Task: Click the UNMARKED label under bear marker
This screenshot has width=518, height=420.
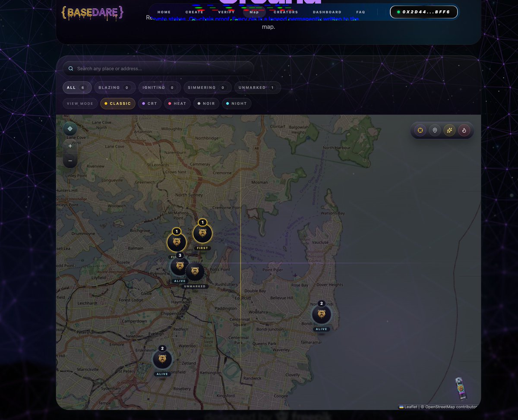Action: (195, 286)
